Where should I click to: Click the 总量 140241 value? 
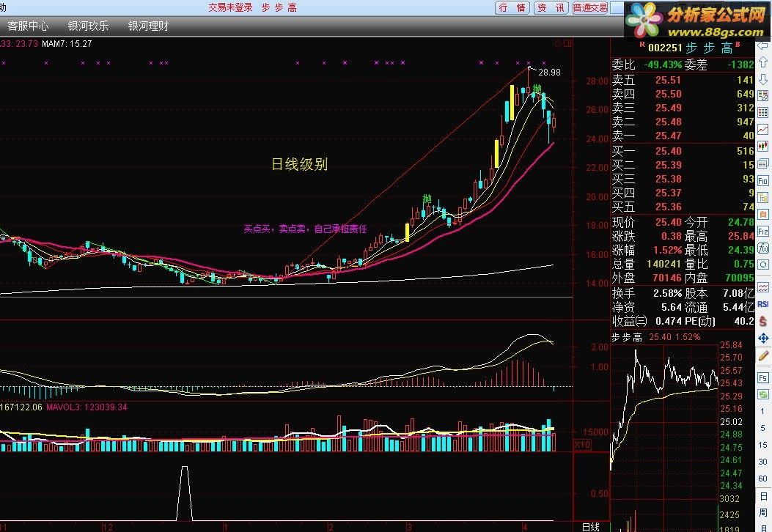665,264
